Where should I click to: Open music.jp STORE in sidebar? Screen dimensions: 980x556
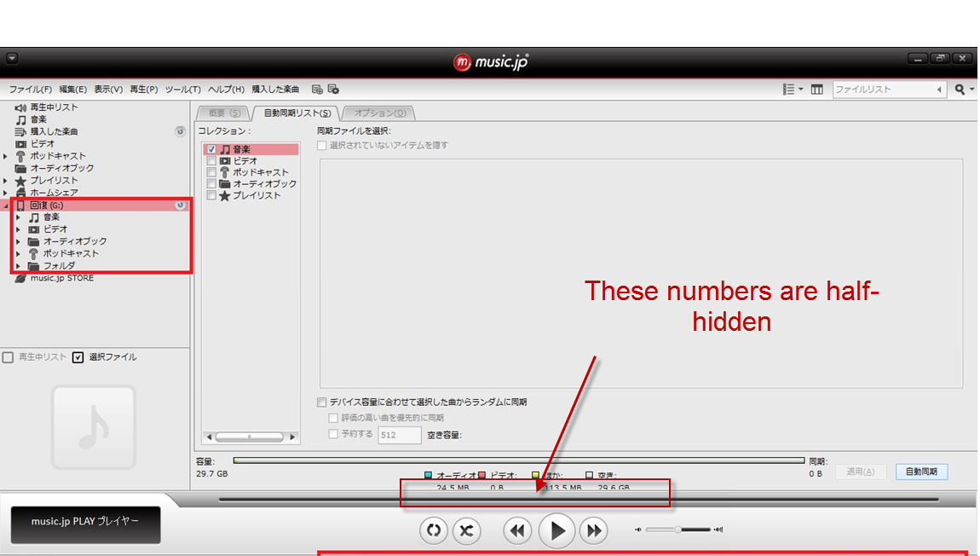(62, 278)
